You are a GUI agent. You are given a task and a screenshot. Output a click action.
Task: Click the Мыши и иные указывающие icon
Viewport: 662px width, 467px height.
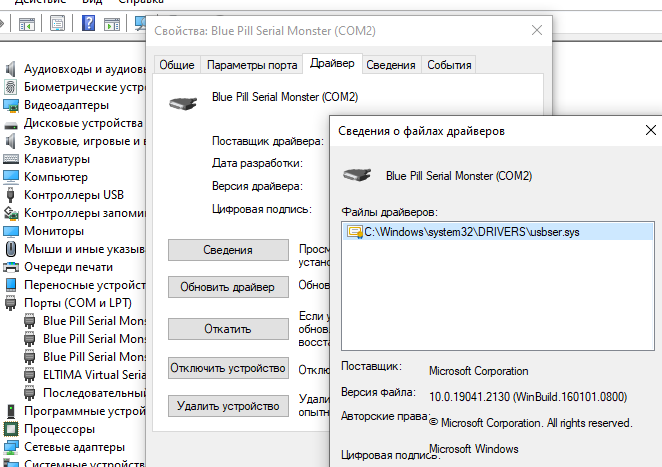tap(12, 249)
